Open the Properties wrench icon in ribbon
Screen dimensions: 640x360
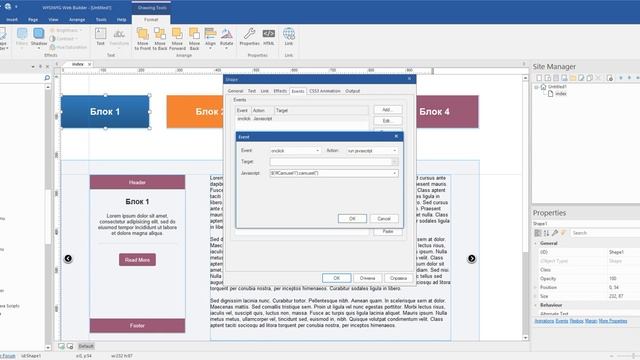(x=249, y=33)
